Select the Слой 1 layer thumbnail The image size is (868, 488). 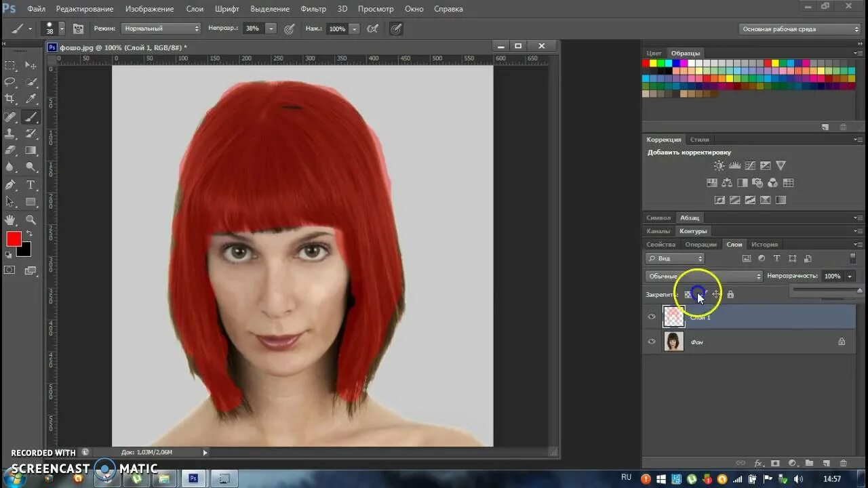674,317
